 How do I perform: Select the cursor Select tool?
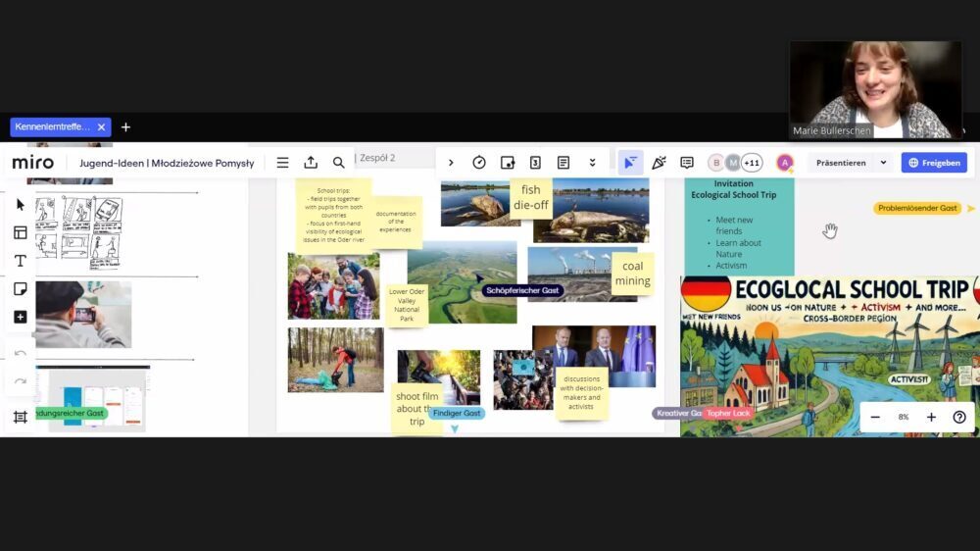[x=20, y=205]
